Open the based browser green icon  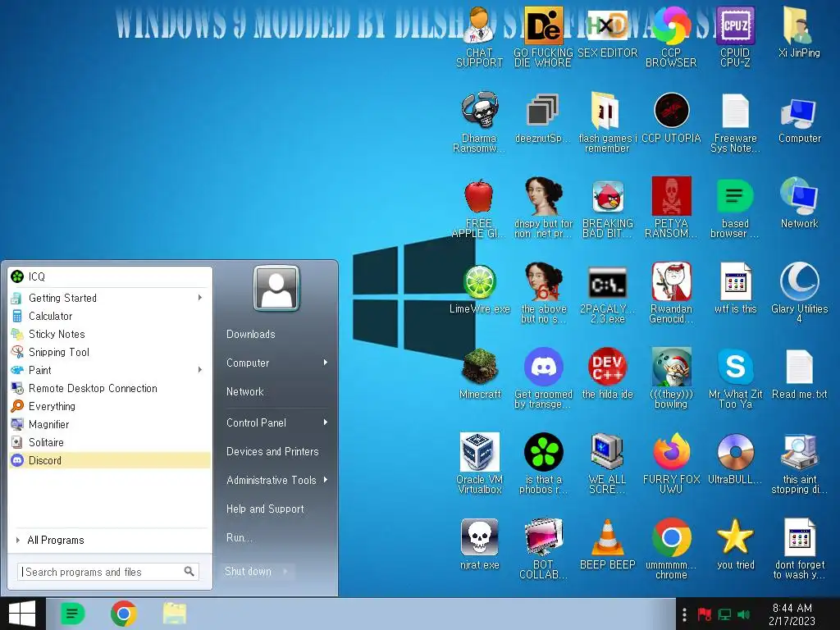click(735, 208)
